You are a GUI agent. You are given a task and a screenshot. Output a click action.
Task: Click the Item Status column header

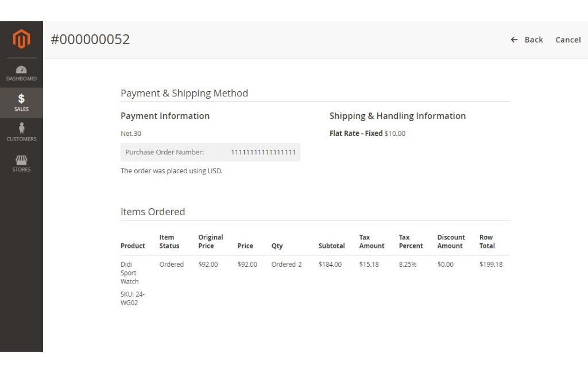point(169,242)
